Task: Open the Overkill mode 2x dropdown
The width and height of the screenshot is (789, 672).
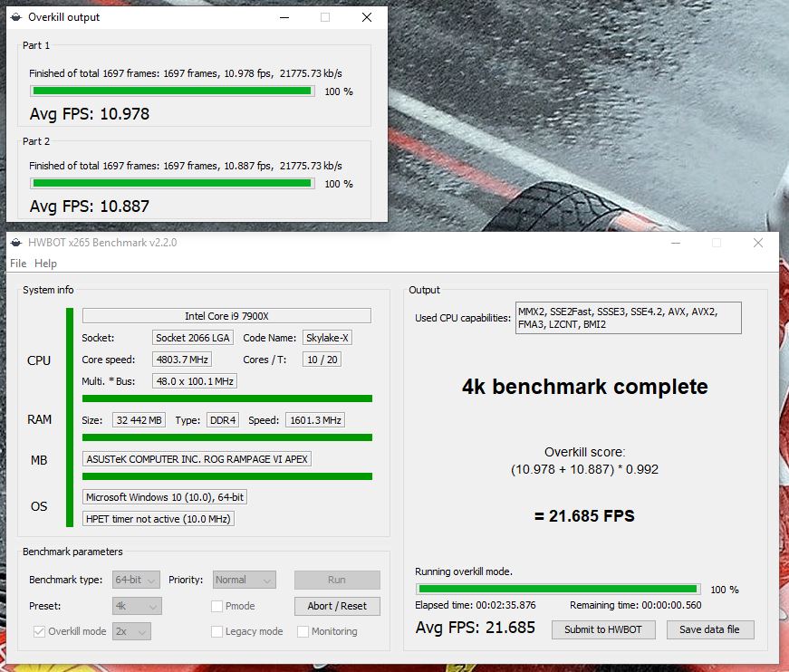Action: [x=131, y=631]
